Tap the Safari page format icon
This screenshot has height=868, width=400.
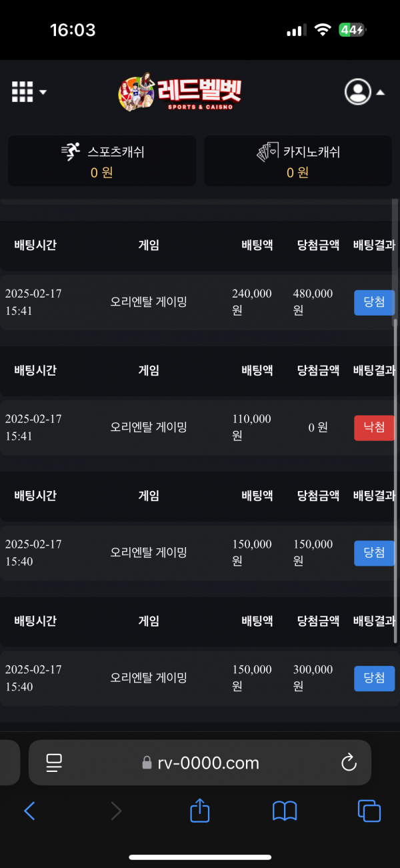(x=54, y=763)
